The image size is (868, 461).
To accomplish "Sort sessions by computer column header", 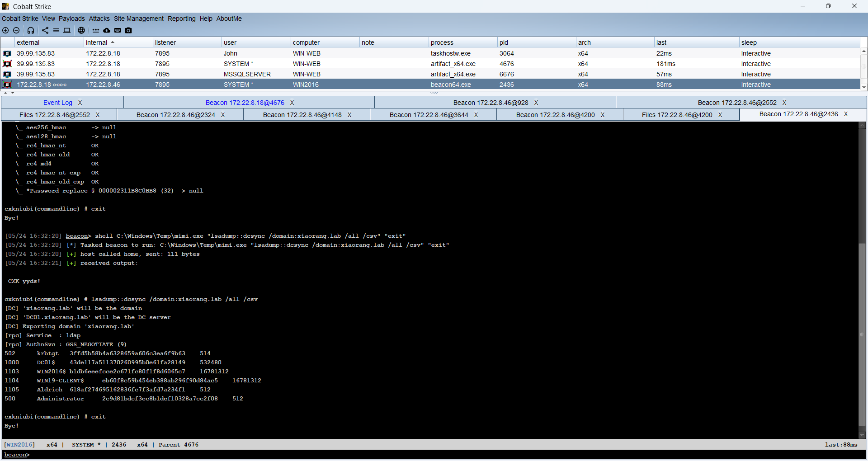I will [325, 42].
